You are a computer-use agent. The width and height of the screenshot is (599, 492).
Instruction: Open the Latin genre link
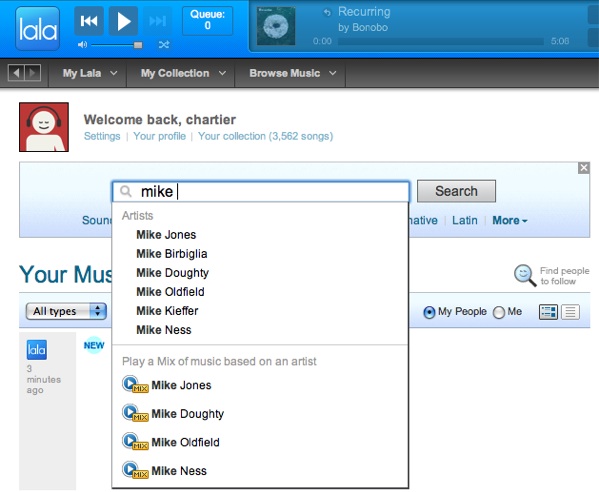(x=465, y=220)
